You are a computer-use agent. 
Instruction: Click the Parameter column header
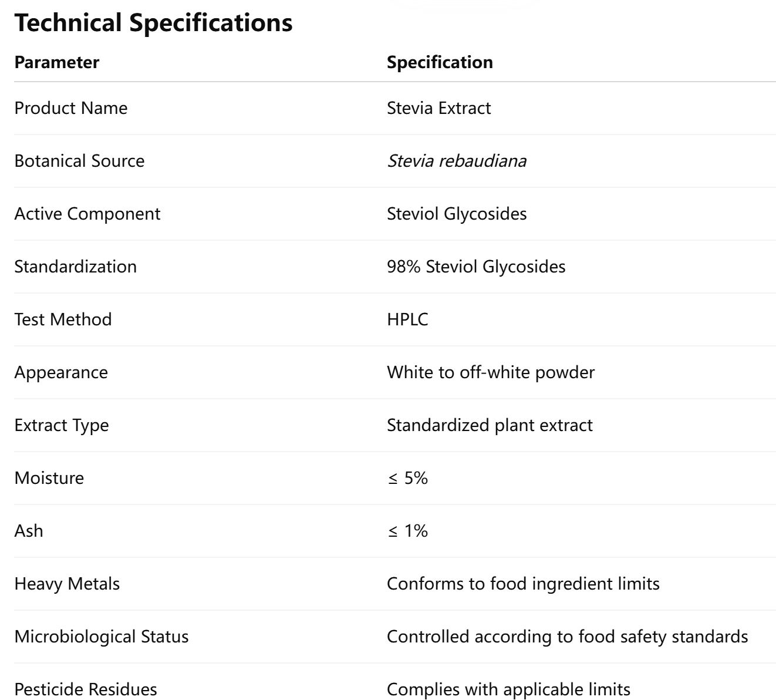pos(57,62)
